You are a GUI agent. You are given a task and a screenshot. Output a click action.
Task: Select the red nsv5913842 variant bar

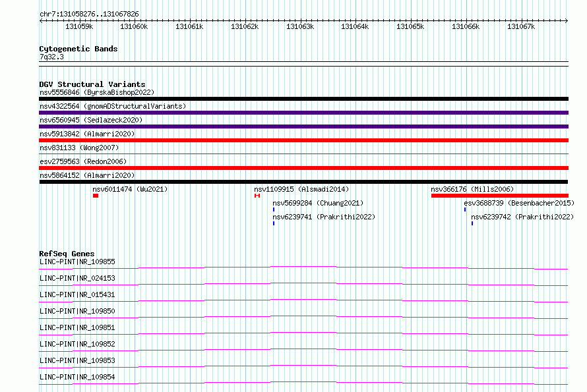point(303,140)
